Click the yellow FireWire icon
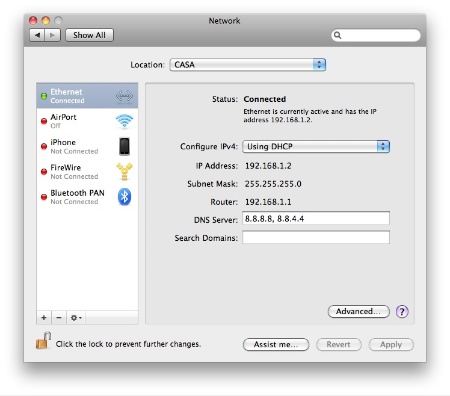 tap(124, 171)
